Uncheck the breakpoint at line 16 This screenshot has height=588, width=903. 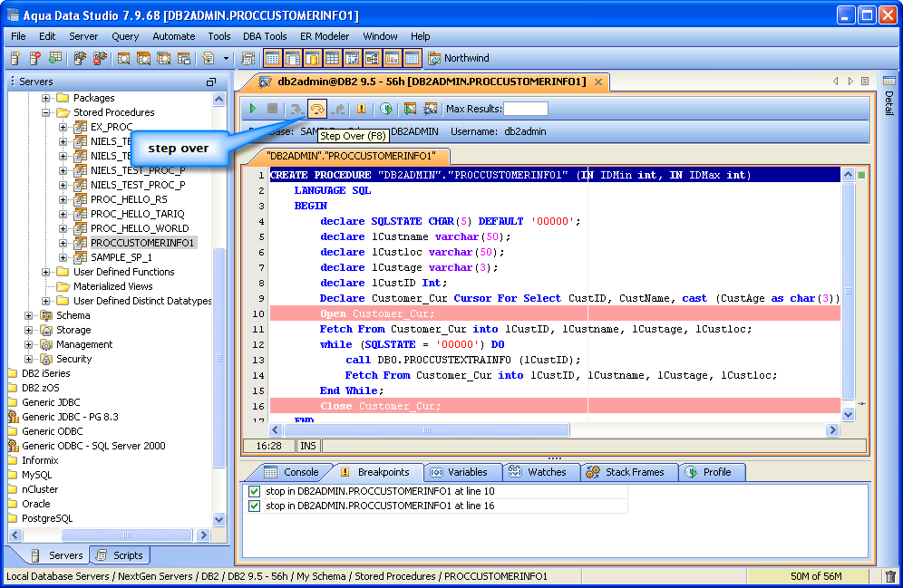coord(255,506)
